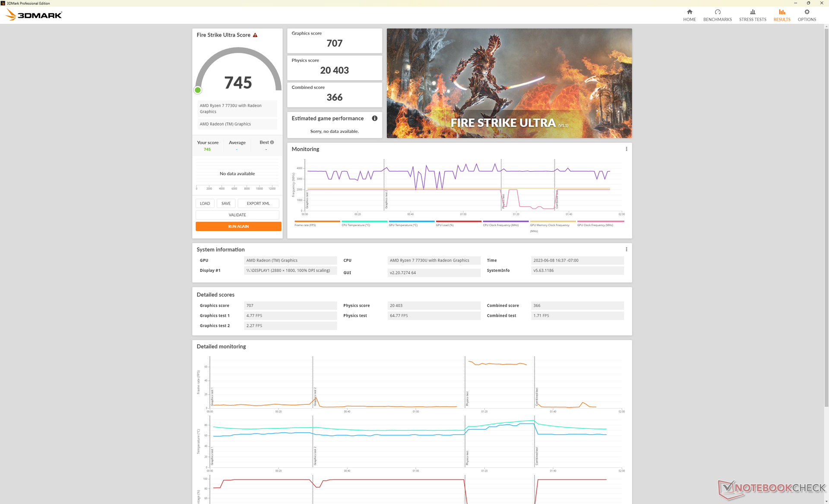Click the 3DMark logo
829x504 pixels.
click(34, 15)
